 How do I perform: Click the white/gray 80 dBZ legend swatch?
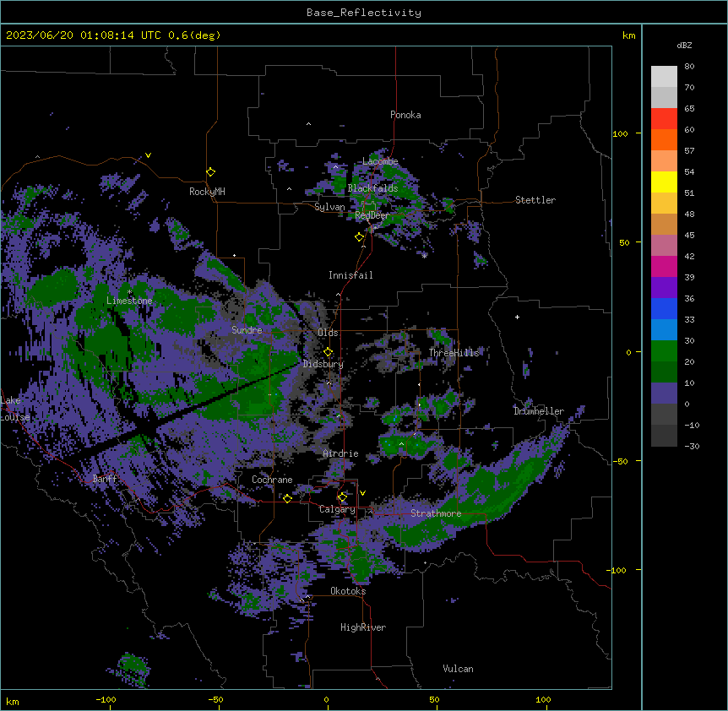664,77
